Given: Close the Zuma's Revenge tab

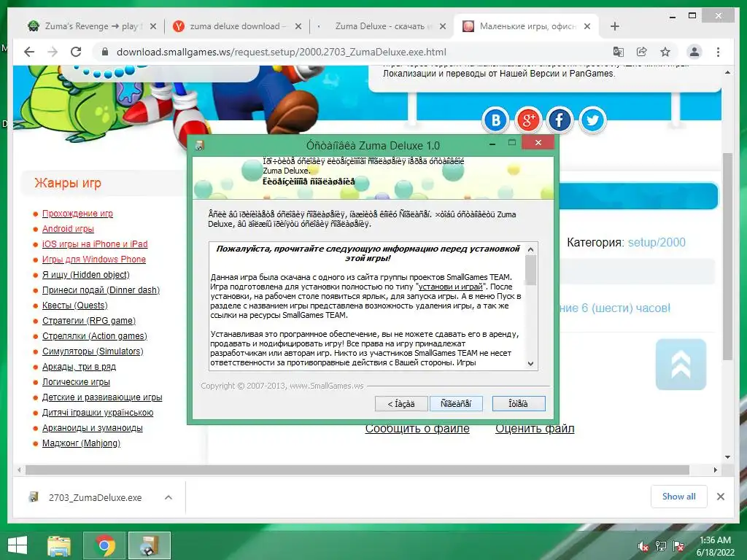Looking at the screenshot, I should click(153, 26).
